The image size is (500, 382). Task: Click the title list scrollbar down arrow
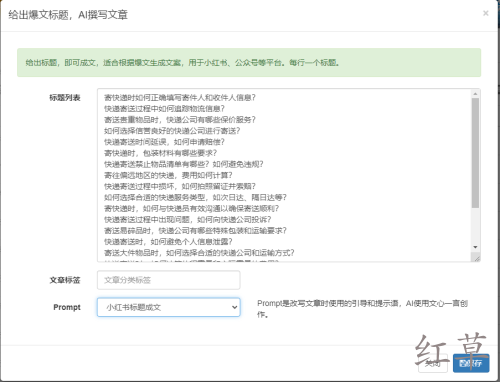475,247
